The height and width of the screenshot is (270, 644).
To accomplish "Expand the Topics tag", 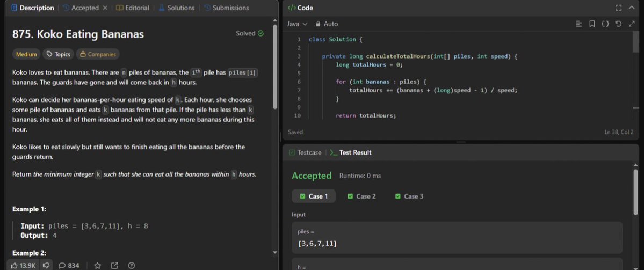I will [x=59, y=54].
